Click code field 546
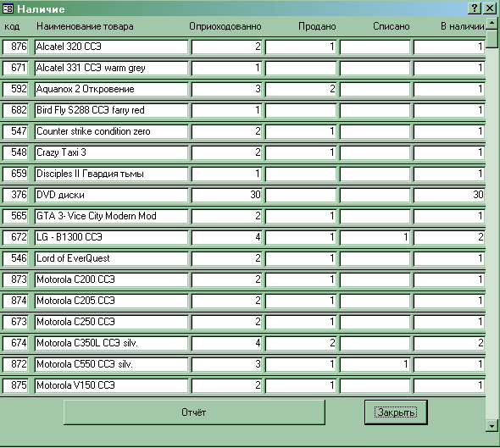Viewport: 500px width, 448px height. [x=15, y=258]
